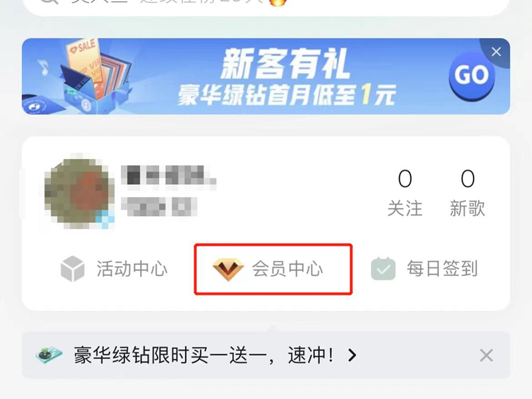Tap the blurred username text
Screen dimensions: 532x399
point(169,176)
